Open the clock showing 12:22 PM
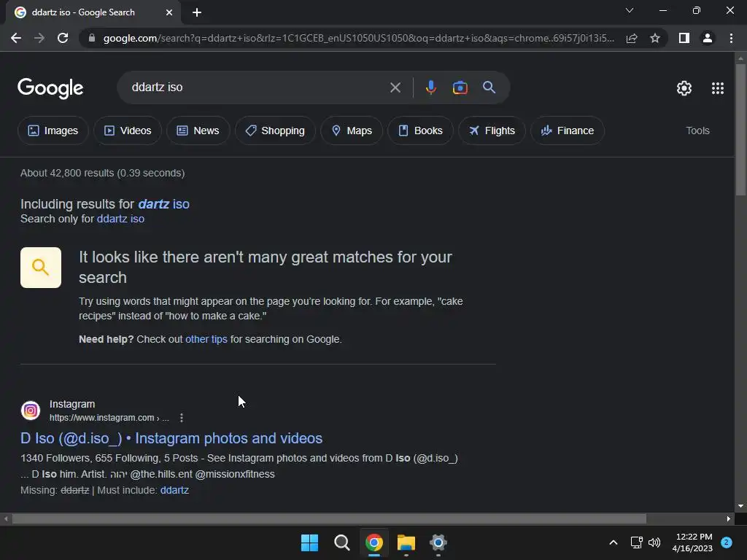The width and height of the screenshot is (747, 560). click(x=693, y=542)
